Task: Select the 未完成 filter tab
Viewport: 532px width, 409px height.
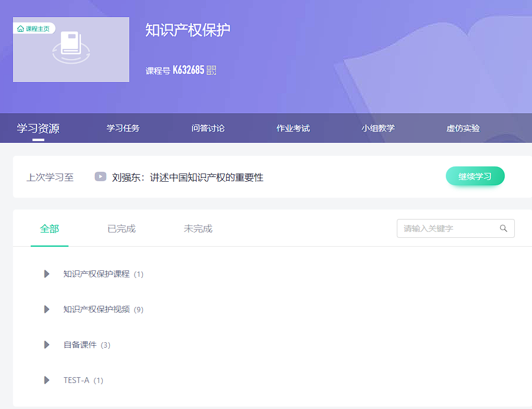Action: 198,229
